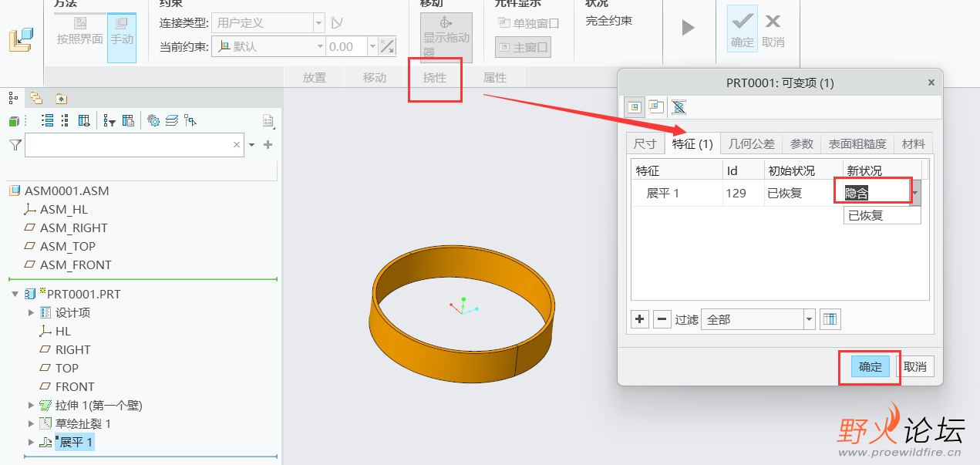Screen dimensions: 980x465
Task: Click the funnel filter icon beside search
Action: [x=15, y=145]
